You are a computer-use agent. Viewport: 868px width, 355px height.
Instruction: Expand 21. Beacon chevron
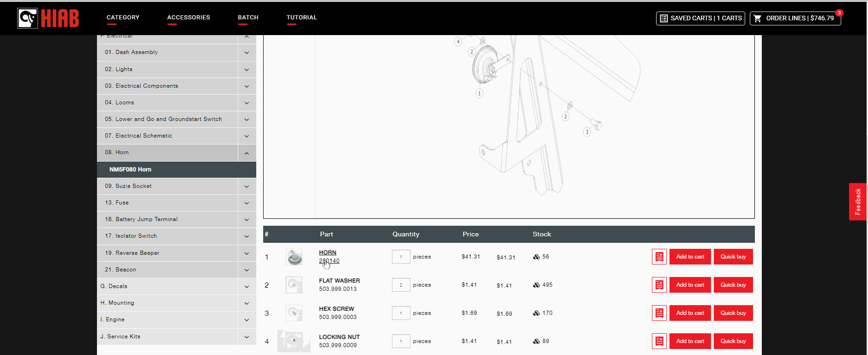click(x=247, y=270)
